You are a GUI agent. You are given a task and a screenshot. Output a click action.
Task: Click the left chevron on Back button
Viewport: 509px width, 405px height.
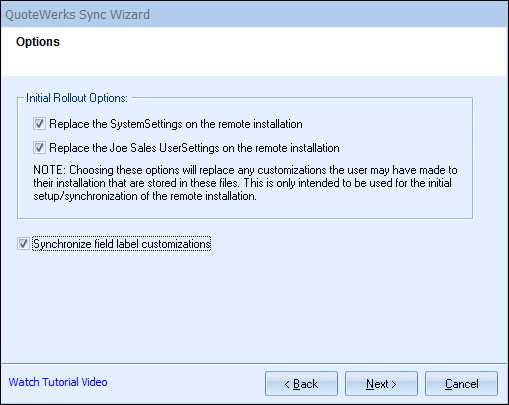tap(287, 384)
